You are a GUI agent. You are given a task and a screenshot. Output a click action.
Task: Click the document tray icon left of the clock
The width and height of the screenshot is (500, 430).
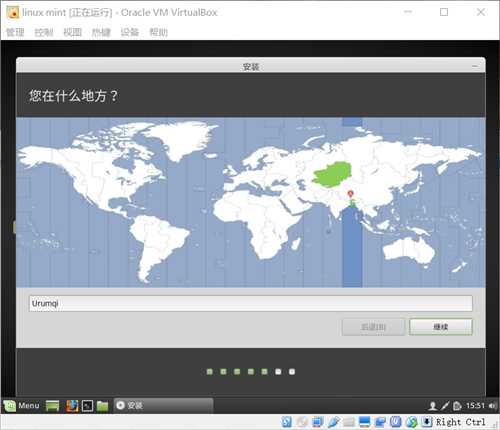pos(457,406)
